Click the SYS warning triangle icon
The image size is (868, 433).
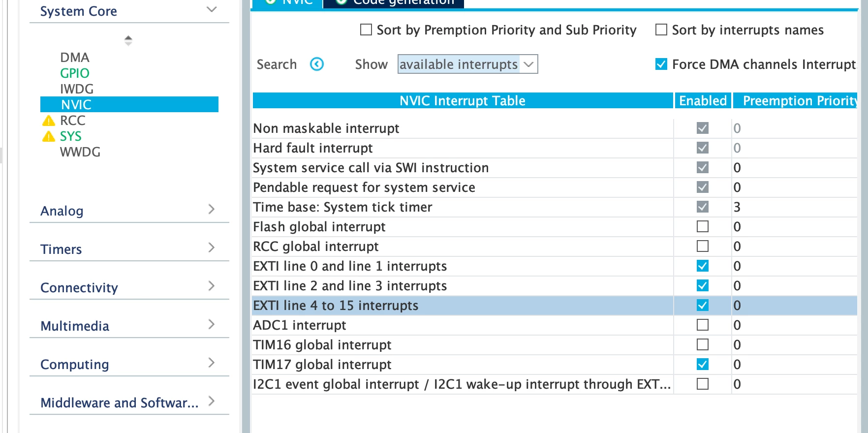[x=48, y=136]
